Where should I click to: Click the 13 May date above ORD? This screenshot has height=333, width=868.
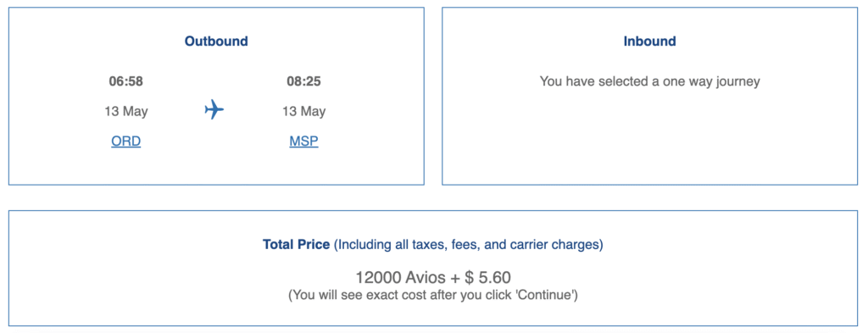(126, 112)
